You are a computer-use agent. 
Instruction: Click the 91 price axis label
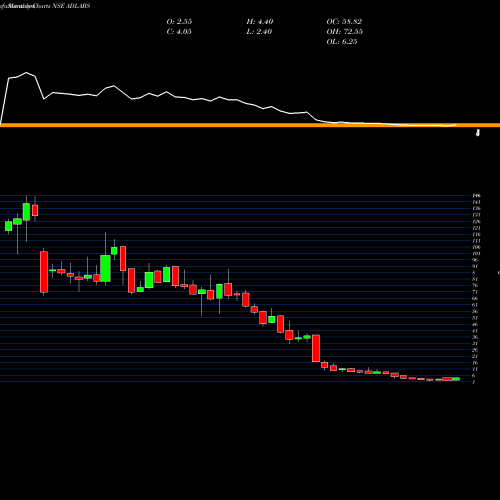475,266
